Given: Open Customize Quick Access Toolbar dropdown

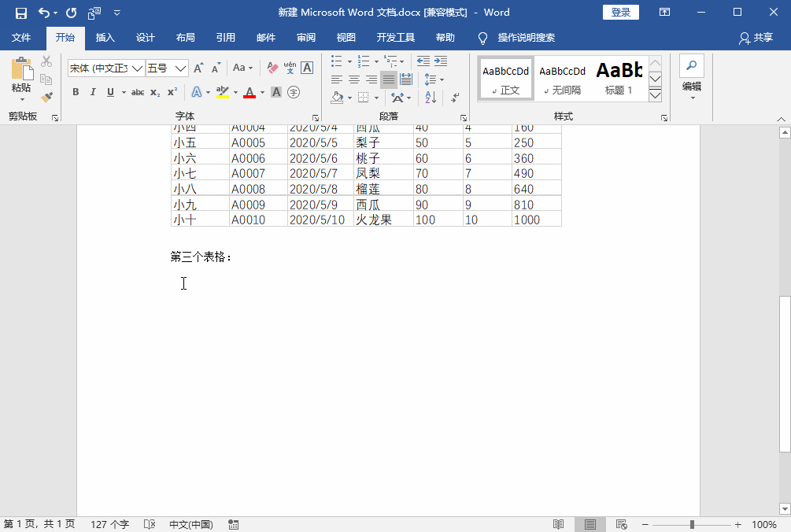Looking at the screenshot, I should pyautogui.click(x=117, y=13).
